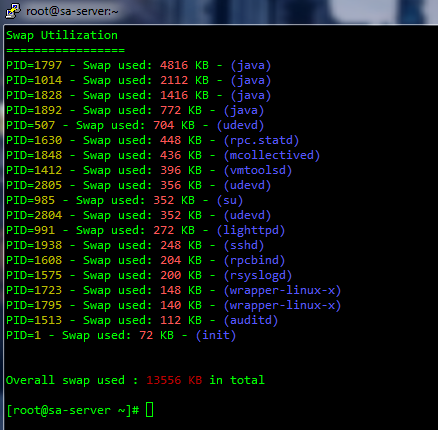Viewport: 438px width, 430px height.
Task: Click the (auditd) process name
Action: pos(251,320)
